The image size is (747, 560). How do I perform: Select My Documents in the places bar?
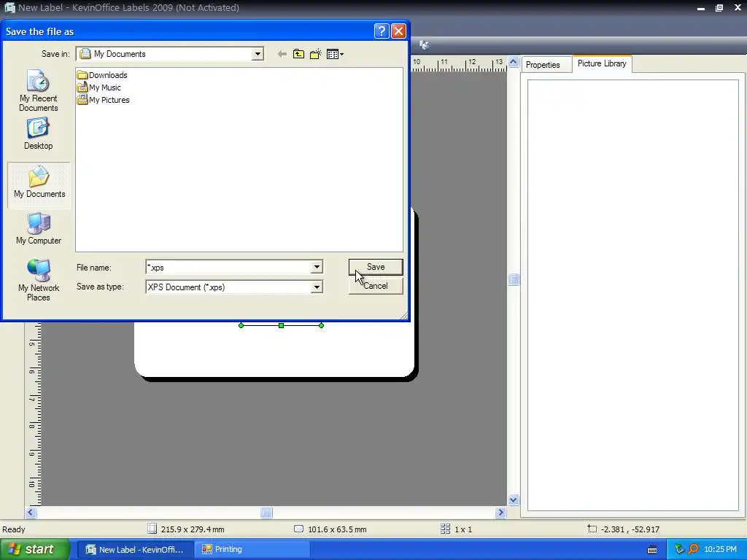pyautogui.click(x=39, y=185)
